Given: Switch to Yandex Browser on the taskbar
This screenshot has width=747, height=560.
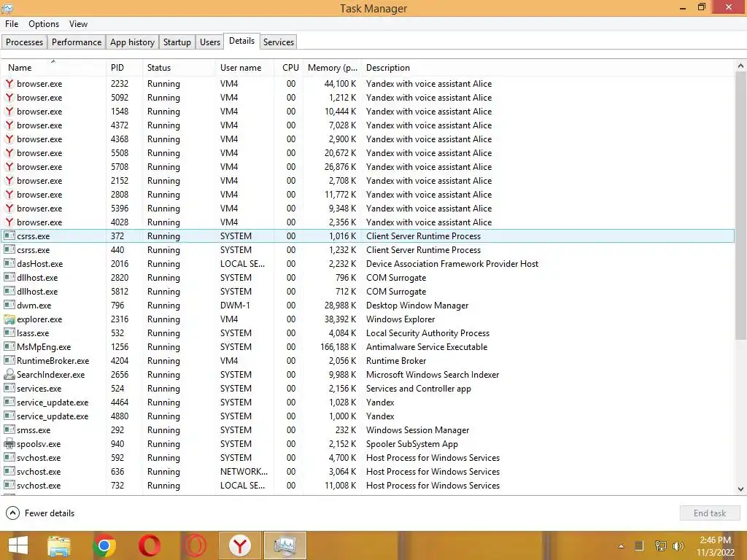Looking at the screenshot, I should tap(240, 545).
